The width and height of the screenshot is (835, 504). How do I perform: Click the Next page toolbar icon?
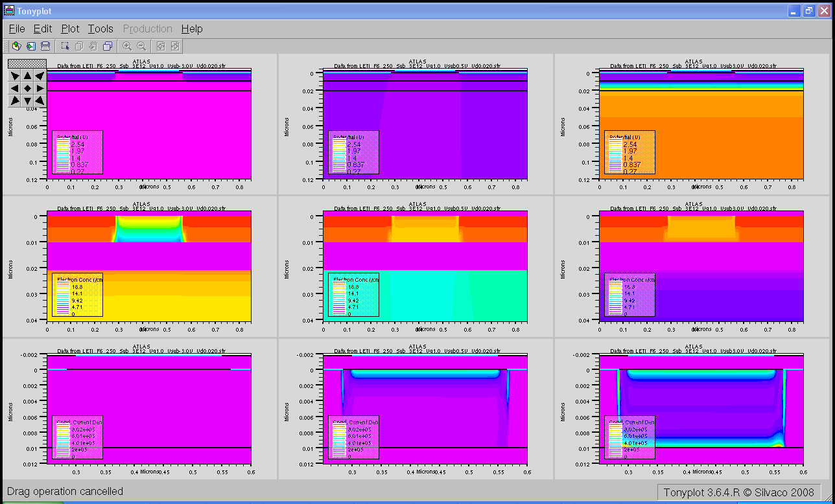(x=175, y=46)
